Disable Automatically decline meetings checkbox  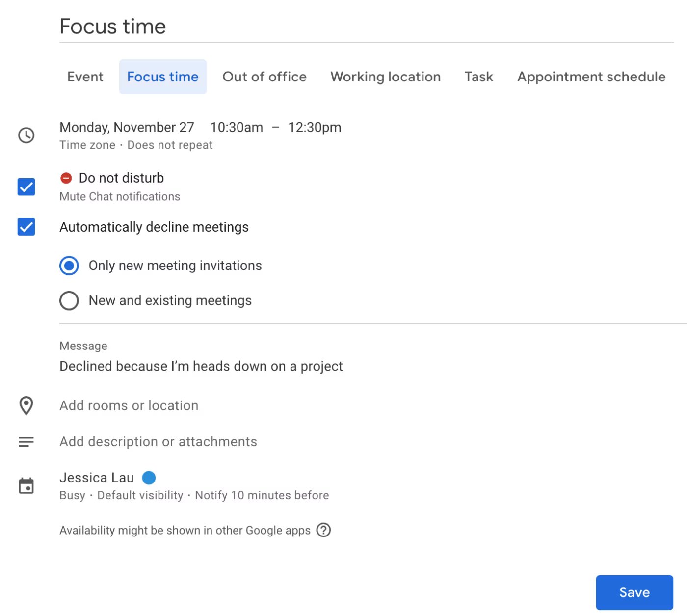pos(26,227)
